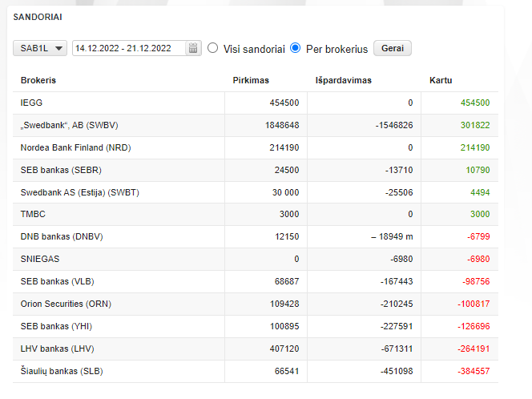532x399 pixels.
Task: Click the Kartu column header
Action: pyautogui.click(x=441, y=80)
